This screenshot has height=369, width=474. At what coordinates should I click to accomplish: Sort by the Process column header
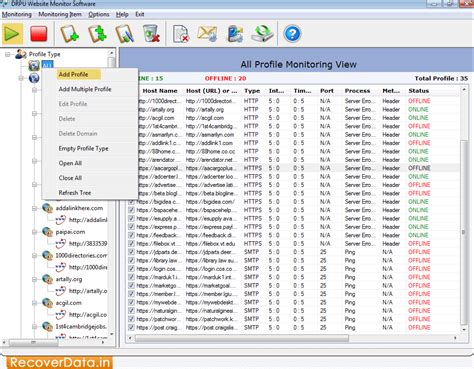[357, 91]
